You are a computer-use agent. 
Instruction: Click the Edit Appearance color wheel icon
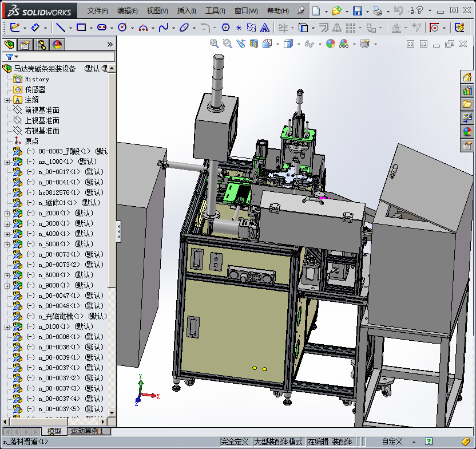pos(330,44)
